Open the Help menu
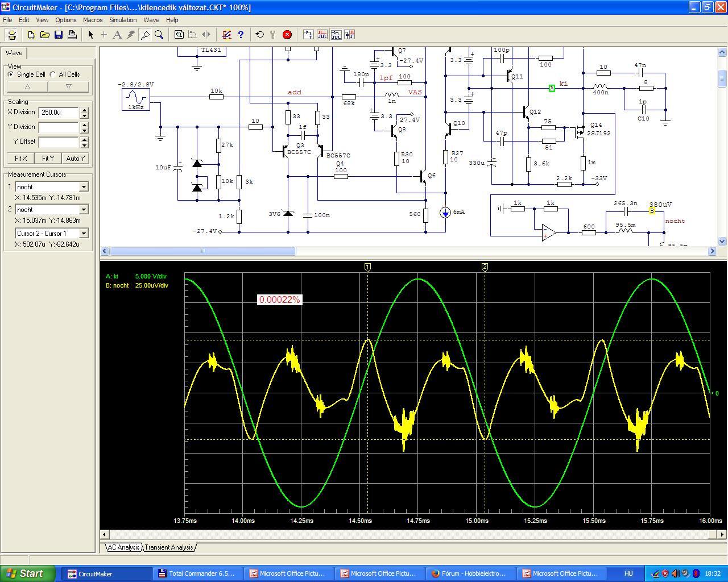Image resolution: width=728 pixels, height=582 pixels. (172, 20)
